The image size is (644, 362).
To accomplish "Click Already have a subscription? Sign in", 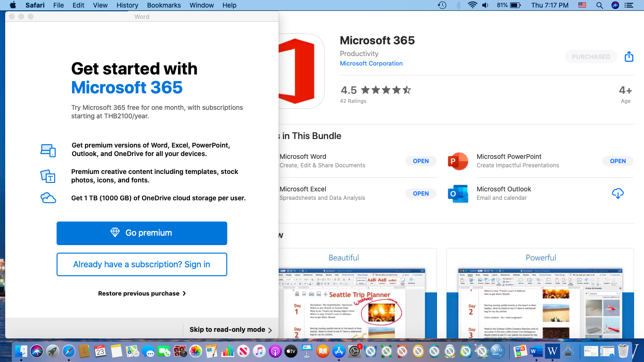I will (x=142, y=264).
